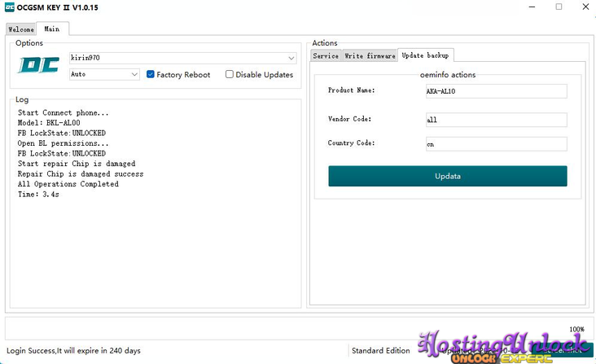Maximize the OCGSM KEY window
Image resolution: width=596 pixels, height=364 pixels.
tap(559, 7)
